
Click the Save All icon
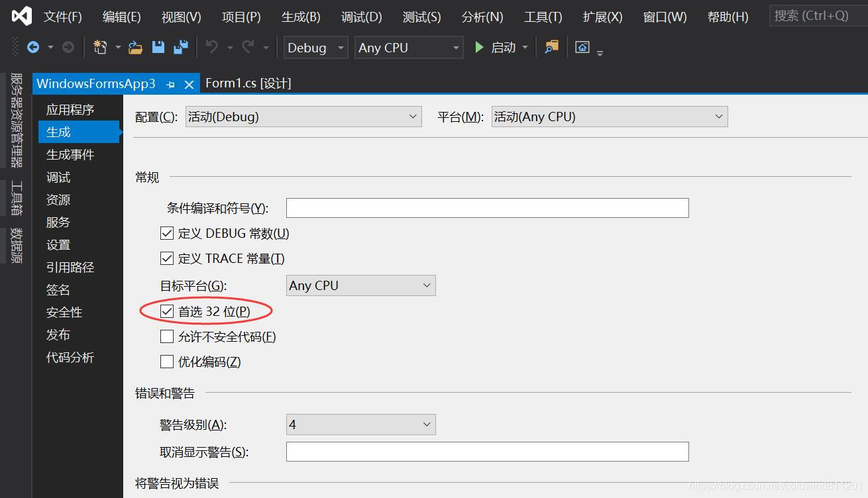pos(180,47)
